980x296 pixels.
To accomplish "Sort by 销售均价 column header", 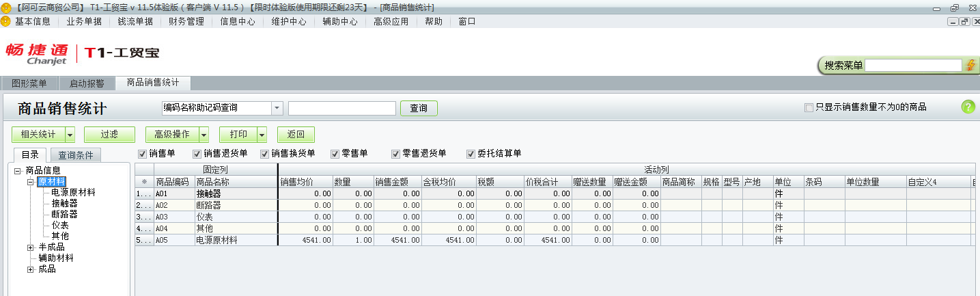I will tap(305, 183).
